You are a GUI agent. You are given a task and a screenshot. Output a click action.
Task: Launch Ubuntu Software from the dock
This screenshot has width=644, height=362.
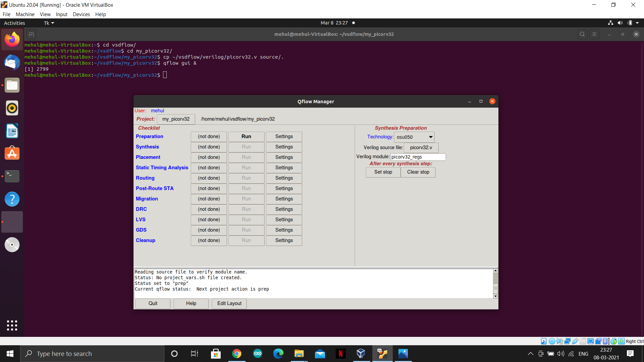tap(12, 153)
